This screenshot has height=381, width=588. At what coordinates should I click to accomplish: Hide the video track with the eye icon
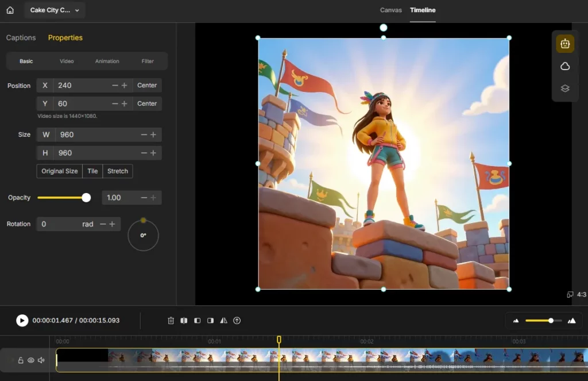pyautogui.click(x=31, y=360)
